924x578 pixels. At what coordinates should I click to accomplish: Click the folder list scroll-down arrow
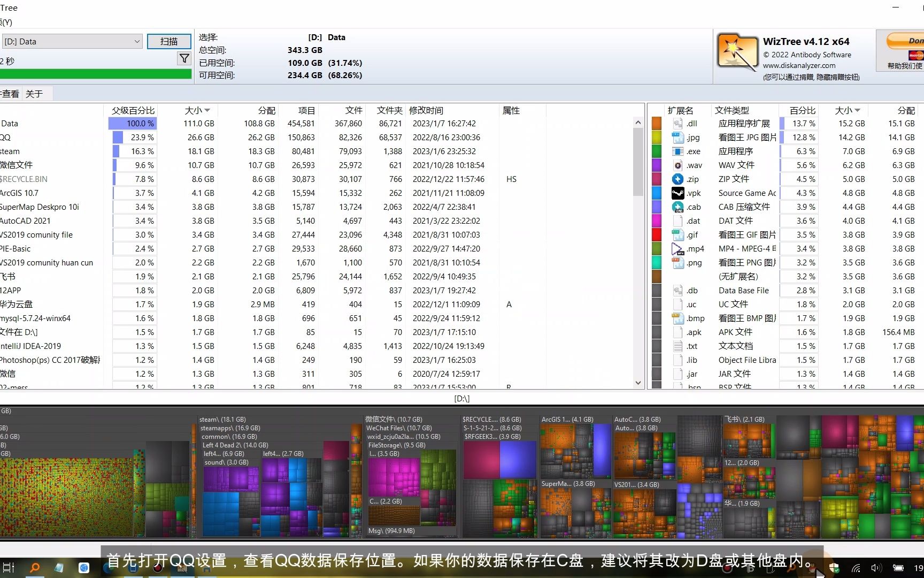638,383
